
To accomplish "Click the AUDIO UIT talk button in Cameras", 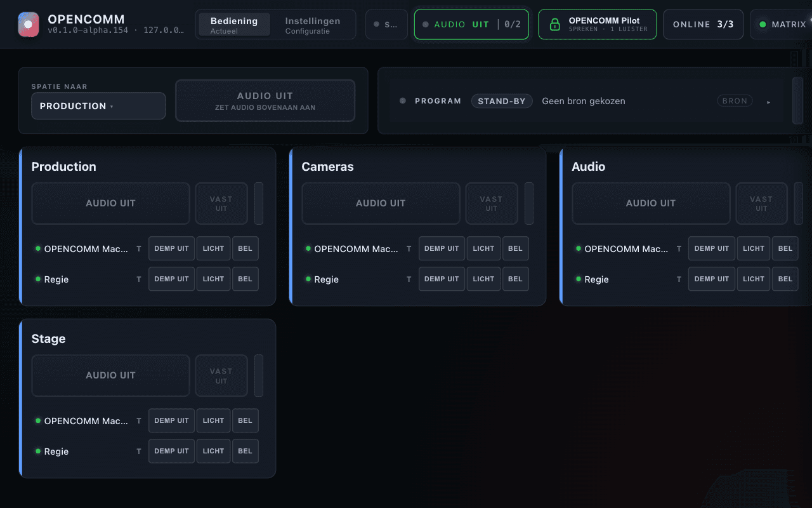I will tap(381, 203).
